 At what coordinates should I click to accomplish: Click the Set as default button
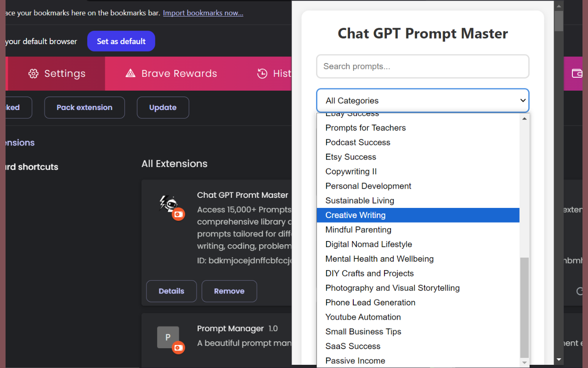tap(121, 41)
